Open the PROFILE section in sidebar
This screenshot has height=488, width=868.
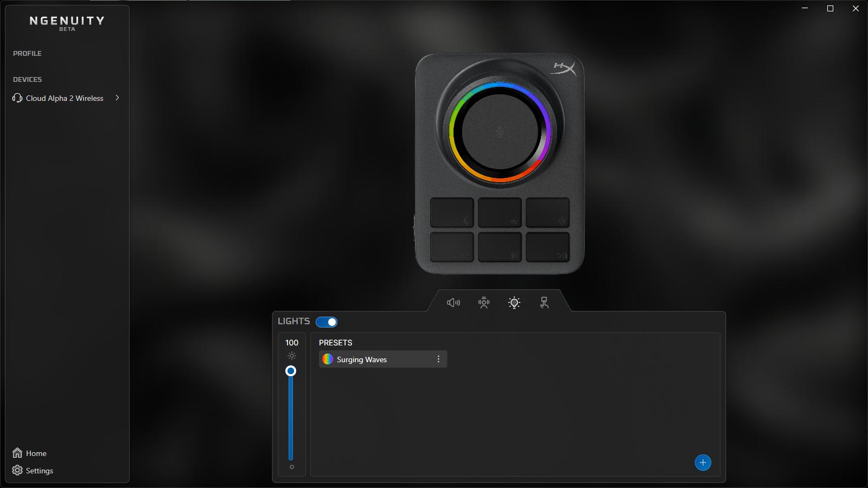(27, 53)
